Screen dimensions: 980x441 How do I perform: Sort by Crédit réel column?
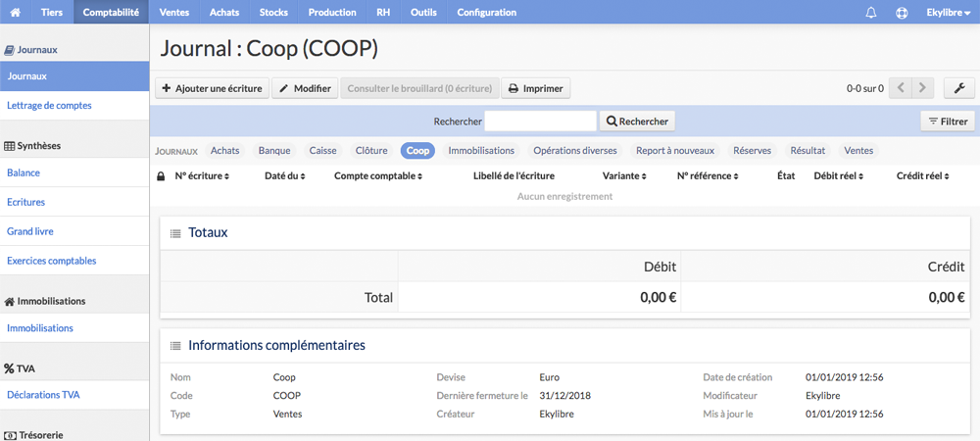(922, 176)
